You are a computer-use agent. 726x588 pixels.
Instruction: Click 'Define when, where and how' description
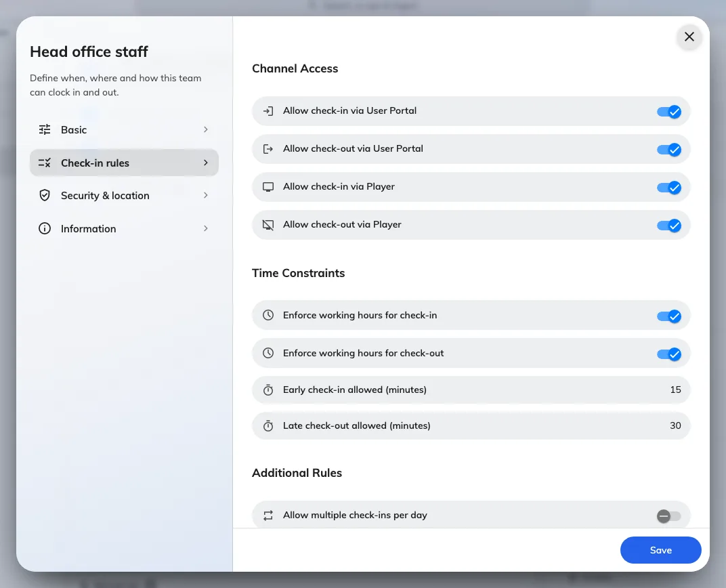pyautogui.click(x=116, y=85)
